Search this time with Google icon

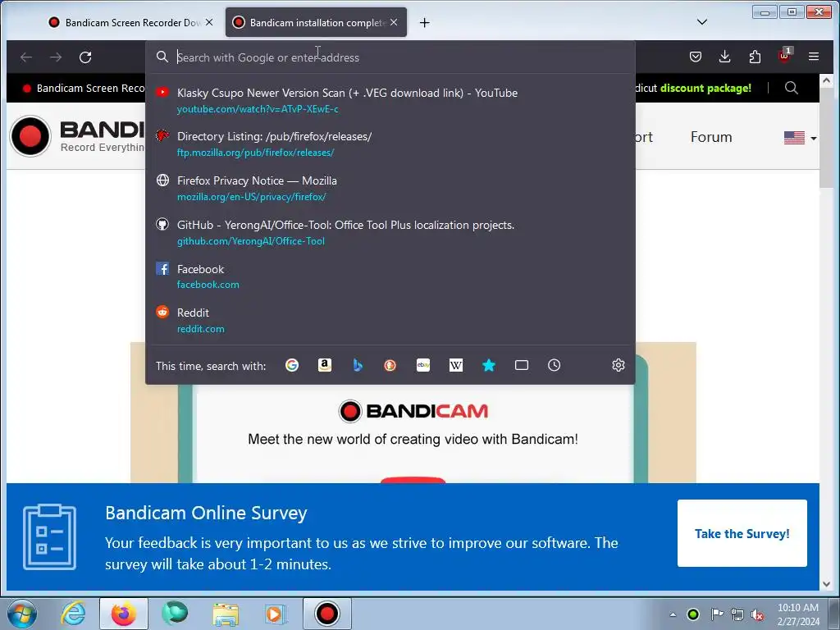292,365
